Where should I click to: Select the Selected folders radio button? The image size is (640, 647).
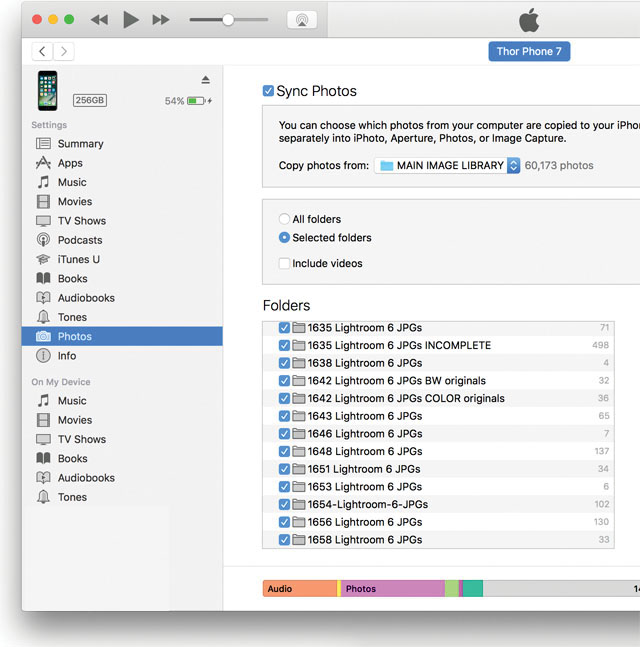pos(284,237)
